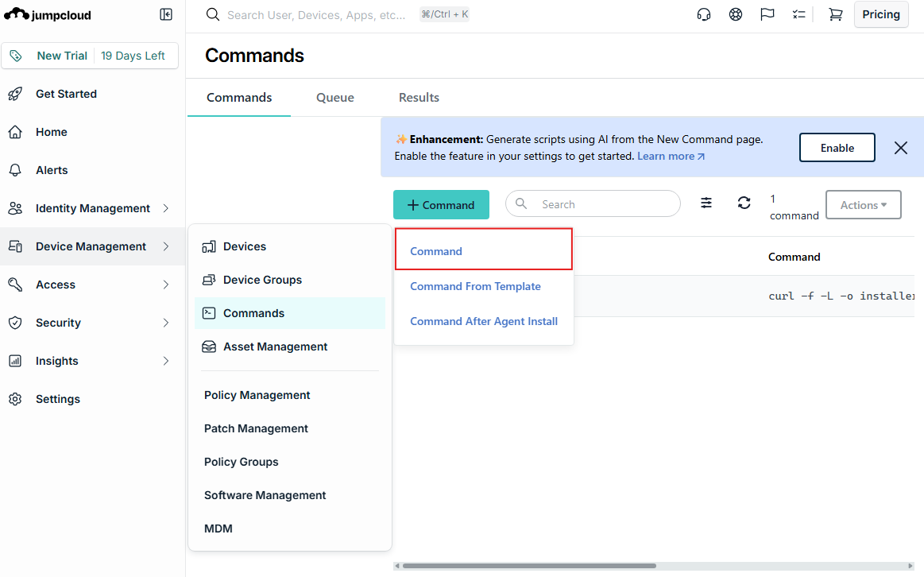924x577 pixels.
Task: Expand the Security chevron
Action: coord(166,323)
